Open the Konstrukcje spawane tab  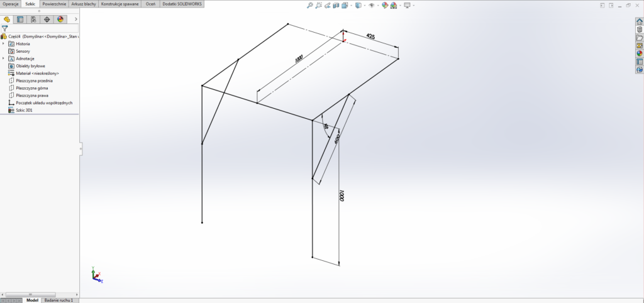[120, 3]
